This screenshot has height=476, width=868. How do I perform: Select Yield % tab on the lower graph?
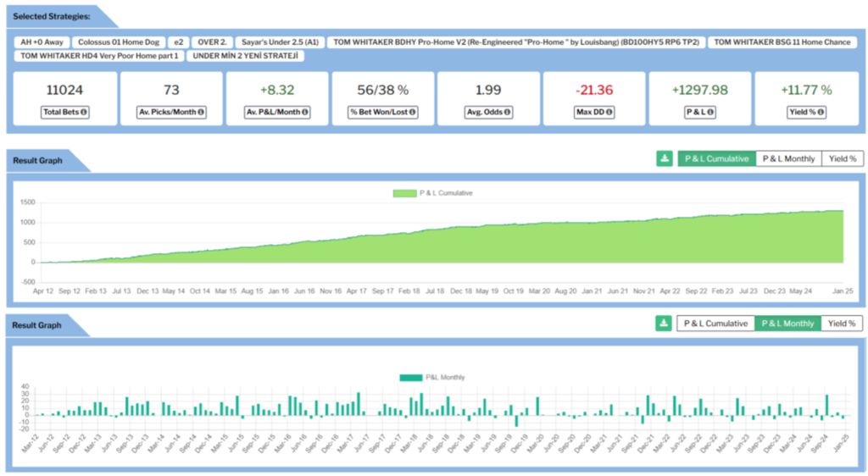click(841, 324)
